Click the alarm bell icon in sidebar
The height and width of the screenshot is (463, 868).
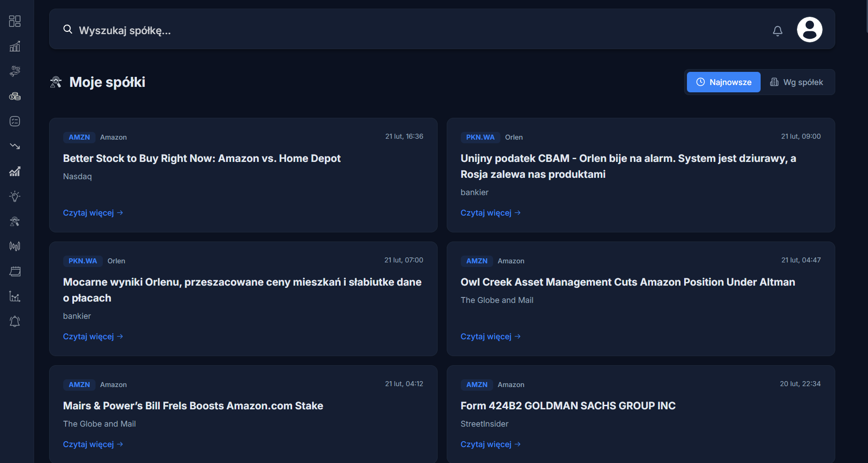click(x=15, y=322)
